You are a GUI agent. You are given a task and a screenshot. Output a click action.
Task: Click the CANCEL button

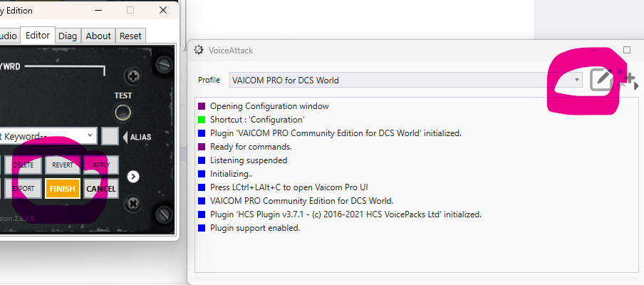101,188
